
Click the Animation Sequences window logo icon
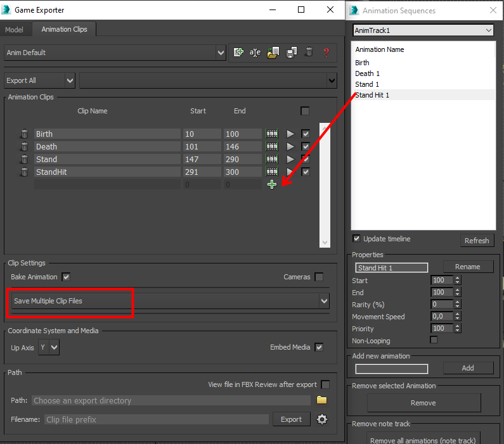coord(354,11)
